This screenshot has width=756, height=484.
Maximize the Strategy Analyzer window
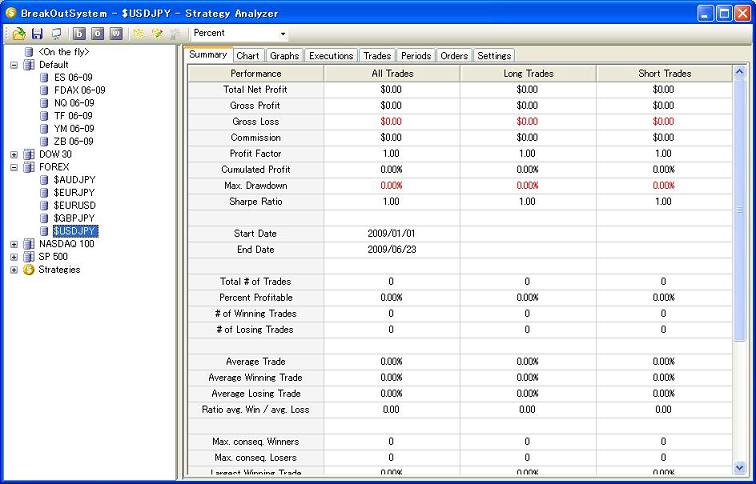click(724, 13)
